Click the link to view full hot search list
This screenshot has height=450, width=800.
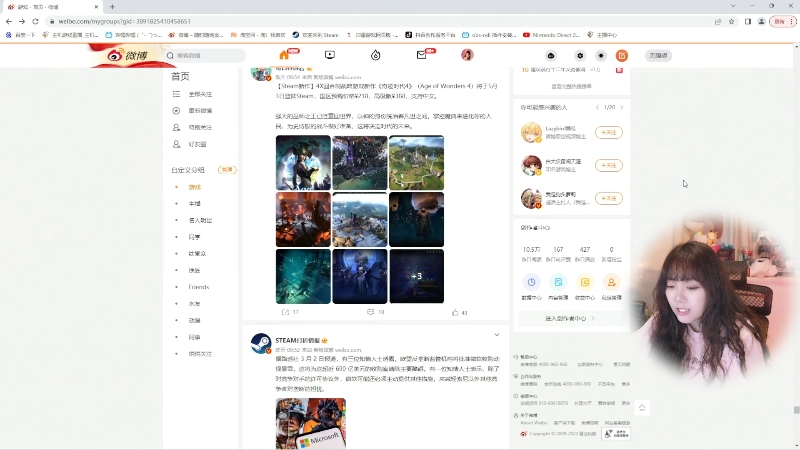571,86
